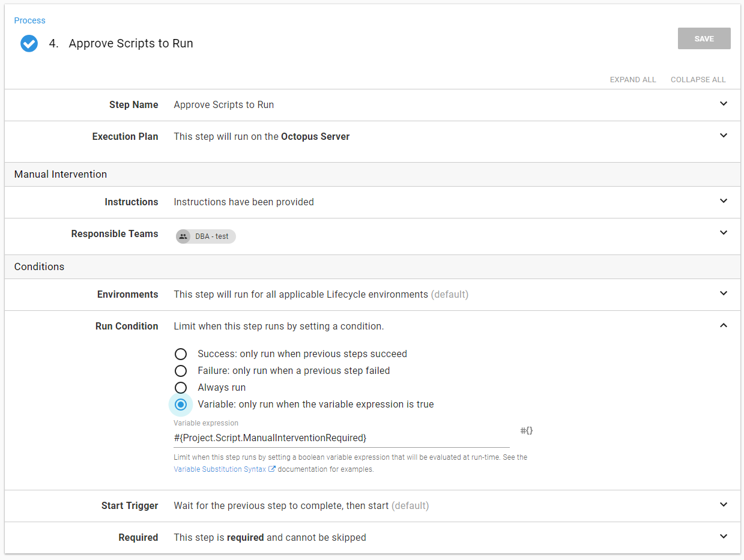Expand the Start Trigger section
Image resolution: width=744 pixels, height=560 pixels.
[724, 505]
